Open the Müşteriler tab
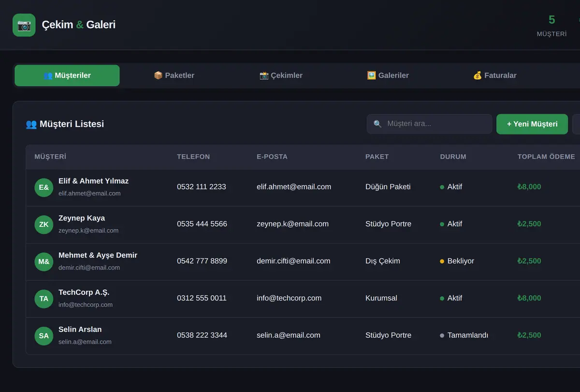 [67, 75]
